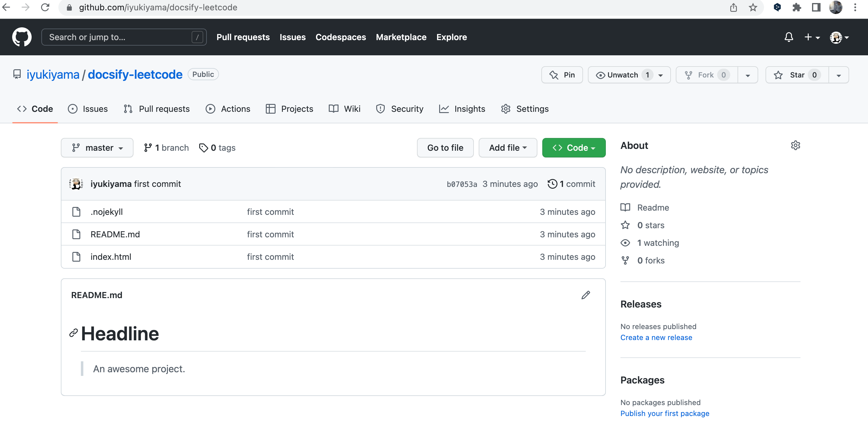Screen dimensions: 868x423
Task: Open the Add file dropdown
Action: [x=508, y=148]
